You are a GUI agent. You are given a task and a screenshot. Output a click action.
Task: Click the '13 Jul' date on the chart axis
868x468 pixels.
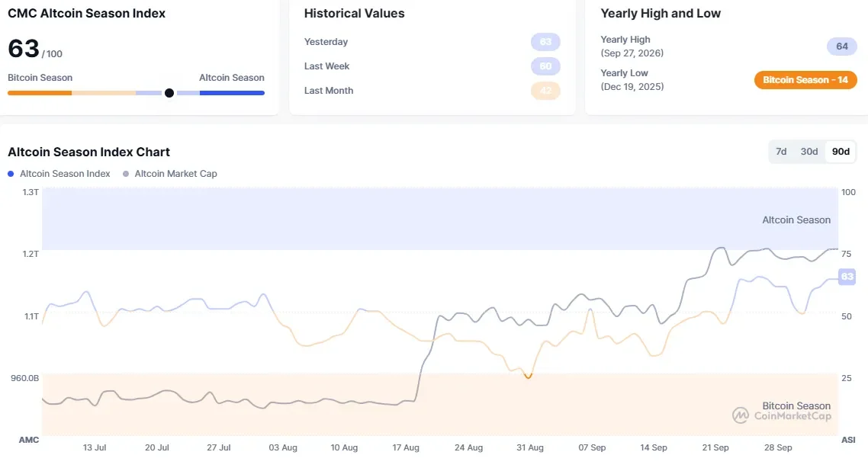click(94, 447)
